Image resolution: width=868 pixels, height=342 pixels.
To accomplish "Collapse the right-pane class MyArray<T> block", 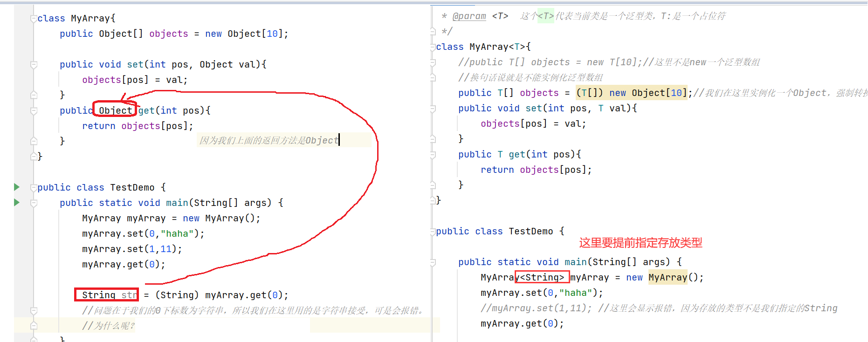I will click(x=433, y=47).
